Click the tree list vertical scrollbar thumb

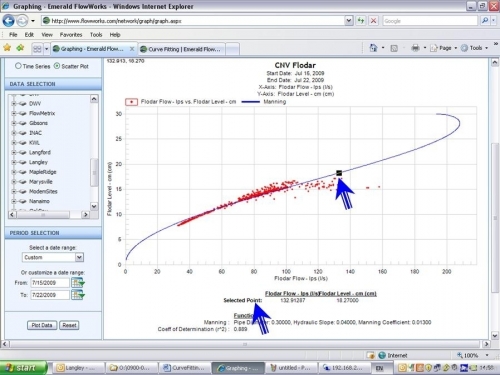pyautogui.click(x=94, y=173)
